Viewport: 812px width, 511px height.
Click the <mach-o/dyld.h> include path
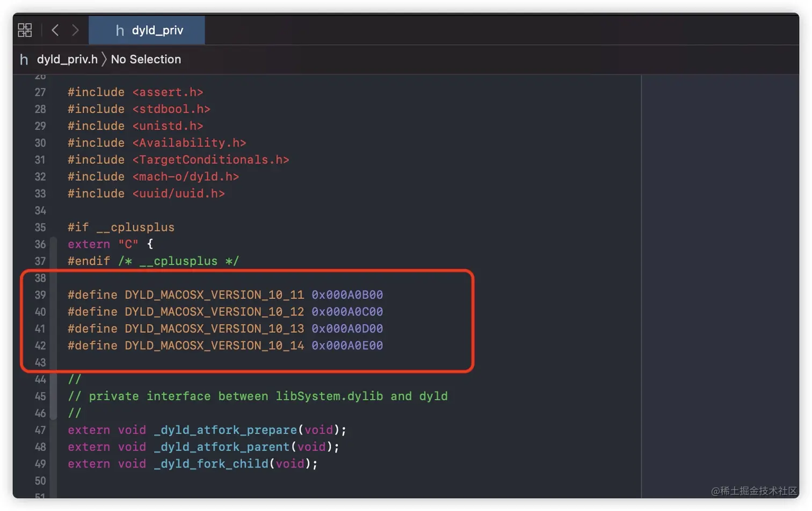[x=185, y=177]
